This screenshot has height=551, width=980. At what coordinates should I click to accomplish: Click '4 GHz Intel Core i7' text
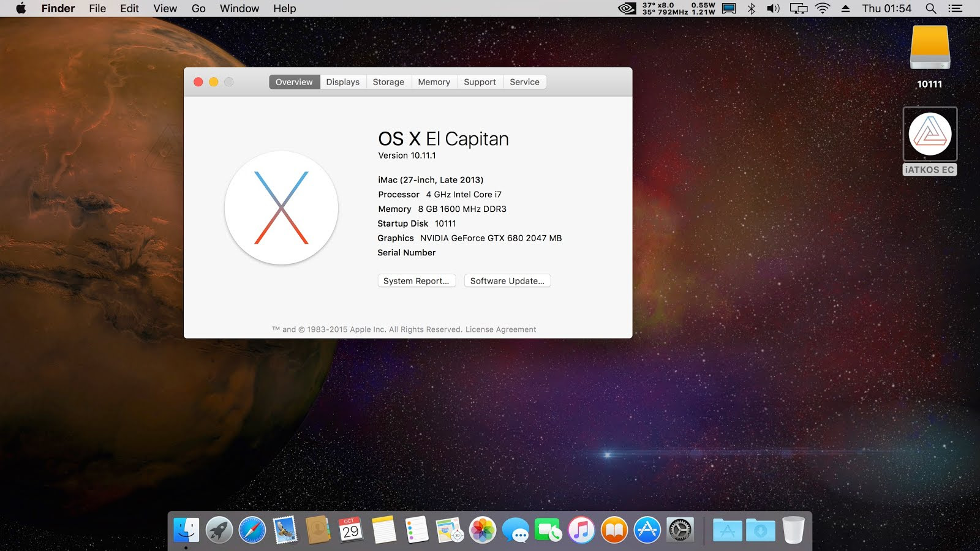464,195
